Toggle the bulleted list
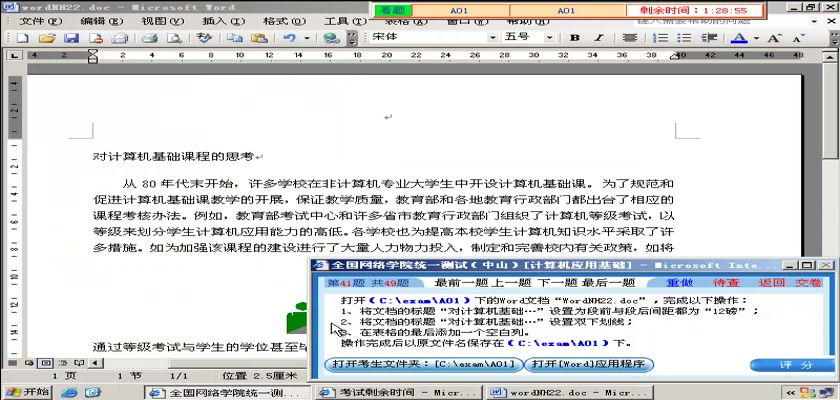 pos(684,38)
